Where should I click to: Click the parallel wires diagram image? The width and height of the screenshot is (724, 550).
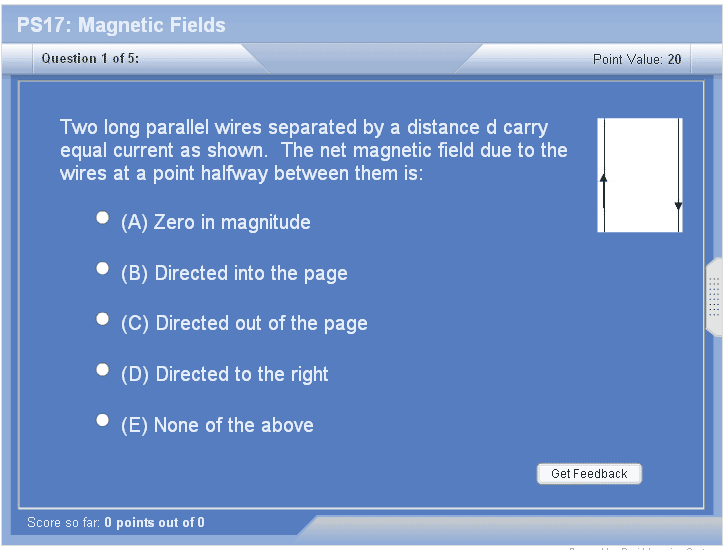tap(640, 175)
